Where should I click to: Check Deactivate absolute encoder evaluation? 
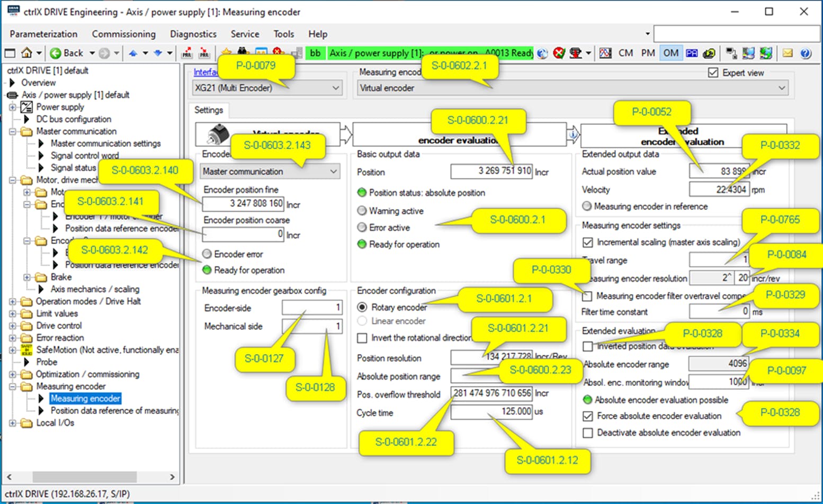click(x=587, y=433)
